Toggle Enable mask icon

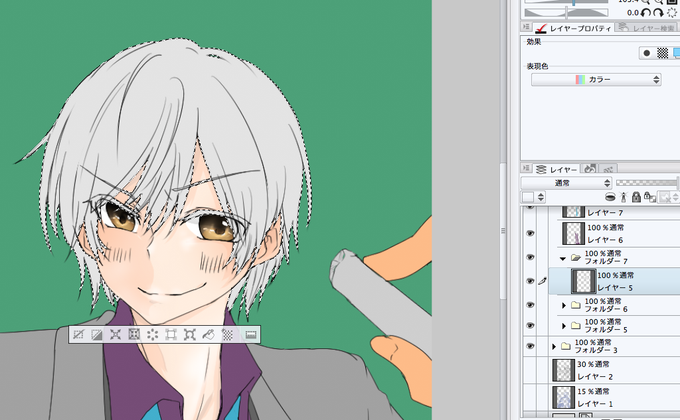(x=664, y=197)
